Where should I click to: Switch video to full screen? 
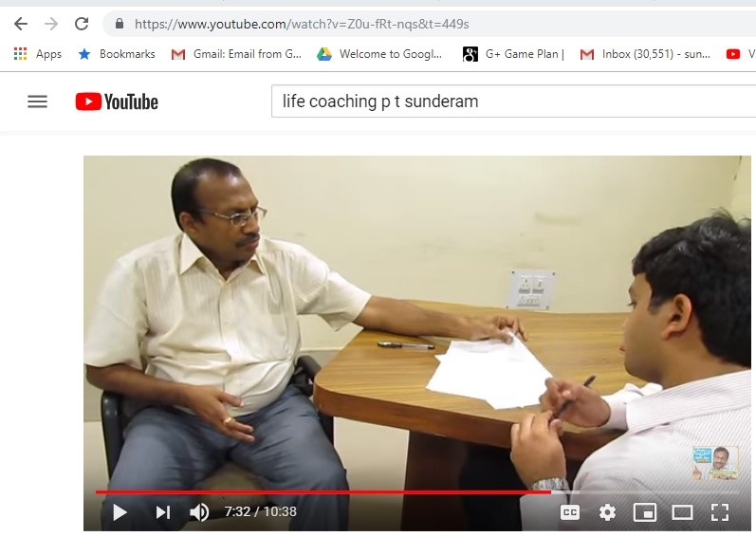(720, 512)
